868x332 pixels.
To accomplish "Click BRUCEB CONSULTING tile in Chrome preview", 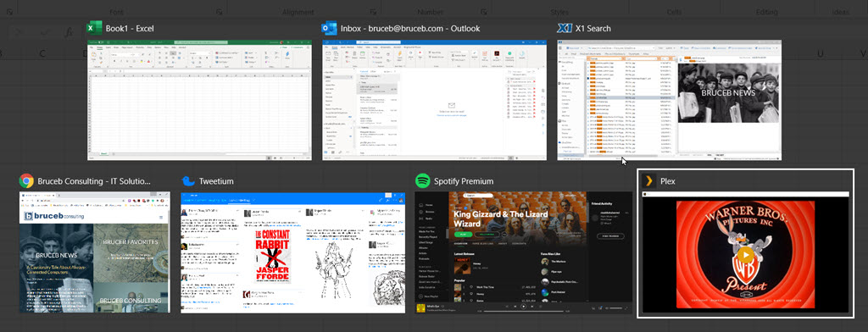I will click(x=131, y=296).
